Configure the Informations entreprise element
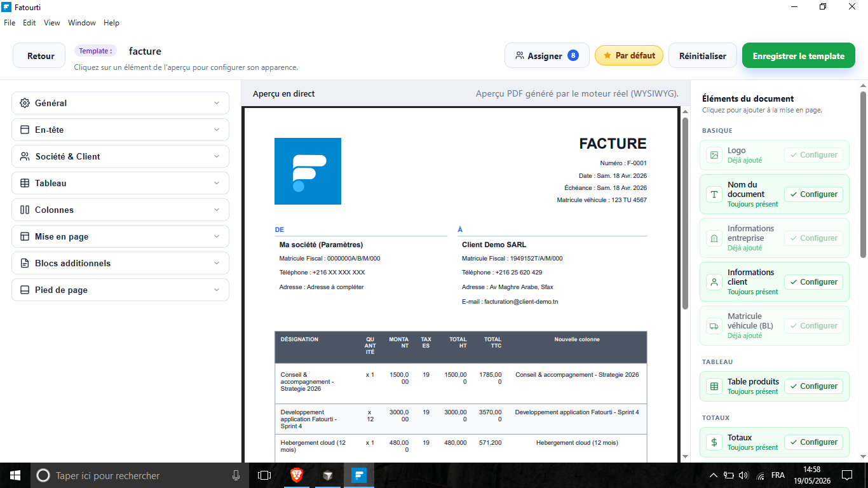This screenshot has height=488, width=868. [x=813, y=238]
